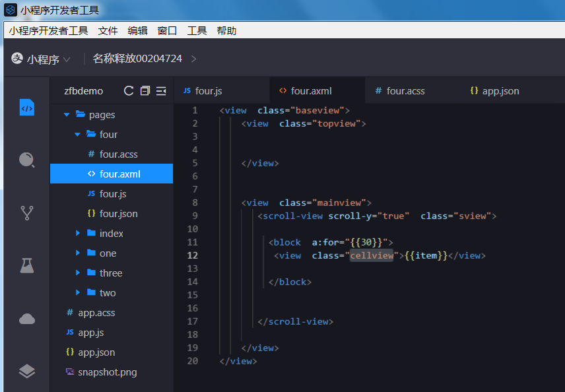Viewport: 565px width, 392px height.
Task: Click line number 20 in the gutter
Action: click(x=193, y=361)
